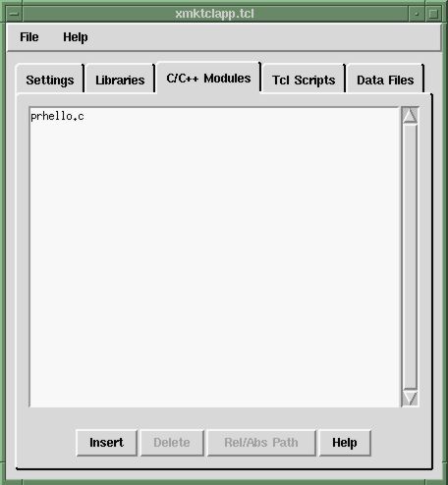Image resolution: width=448 pixels, height=485 pixels.
Task: Switch to the Settings tab
Action: point(50,80)
